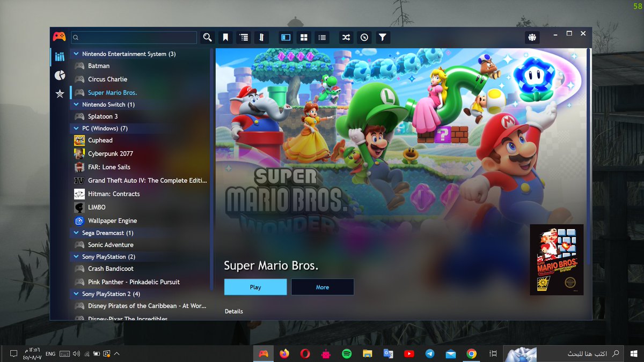This screenshot has width=644, height=362.
Task: Click the game list vertical scrollbar
Action: pyautogui.click(x=211, y=169)
